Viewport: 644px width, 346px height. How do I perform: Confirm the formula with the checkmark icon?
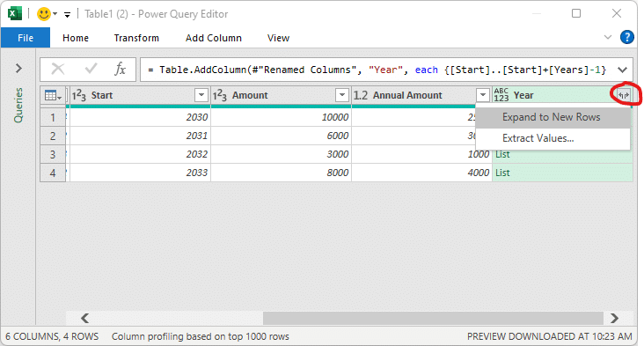(x=91, y=69)
